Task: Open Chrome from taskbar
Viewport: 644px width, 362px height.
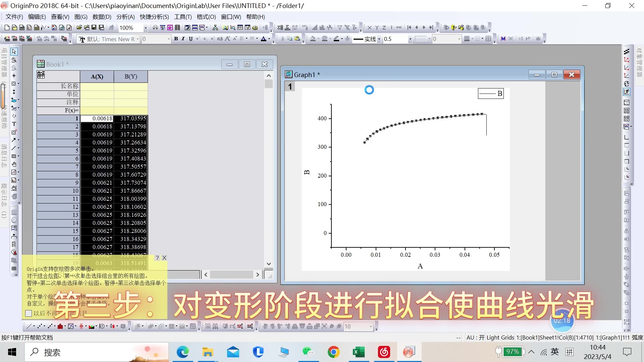Action: coord(333,352)
